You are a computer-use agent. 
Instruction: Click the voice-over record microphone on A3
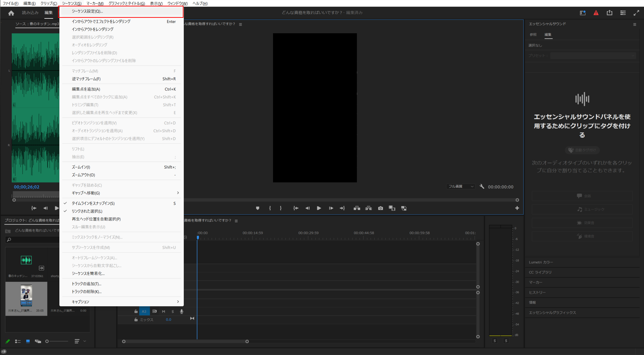click(181, 311)
